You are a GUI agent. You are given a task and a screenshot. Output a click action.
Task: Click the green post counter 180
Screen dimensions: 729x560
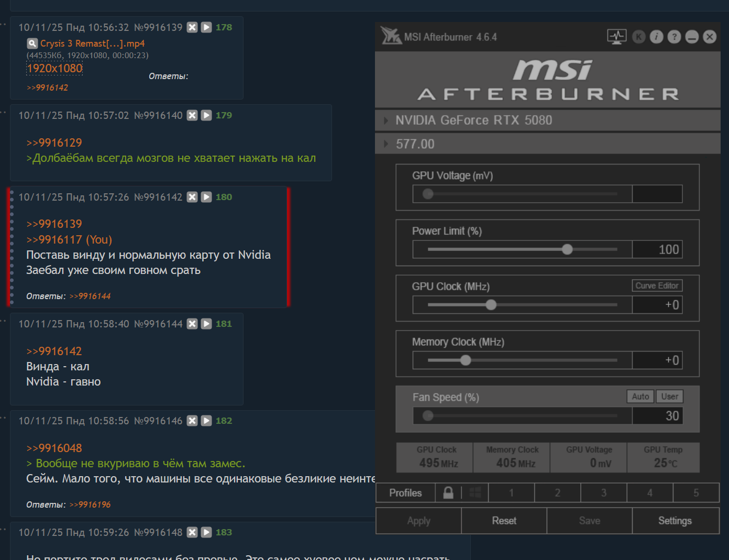tap(224, 197)
